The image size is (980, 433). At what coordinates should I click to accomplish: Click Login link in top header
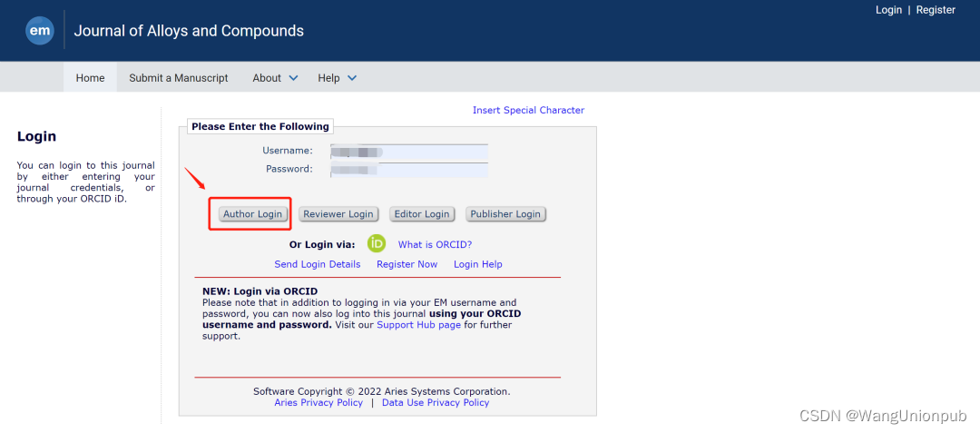[x=888, y=10]
